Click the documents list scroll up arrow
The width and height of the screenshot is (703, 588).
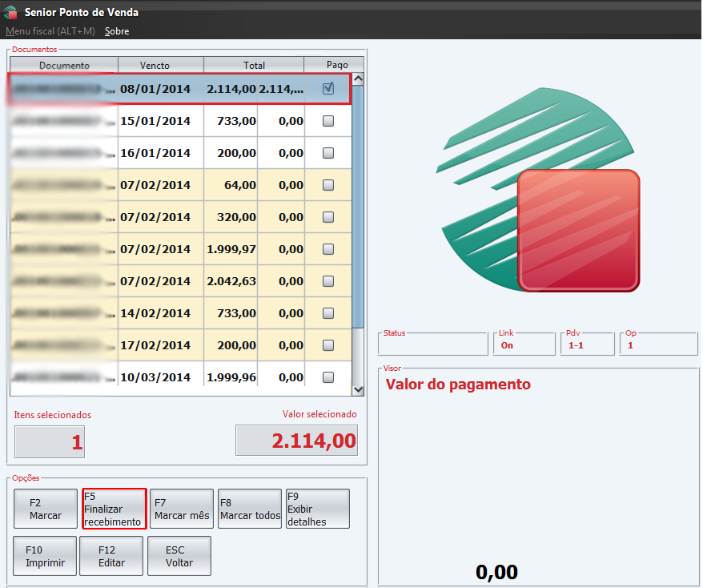[358, 79]
